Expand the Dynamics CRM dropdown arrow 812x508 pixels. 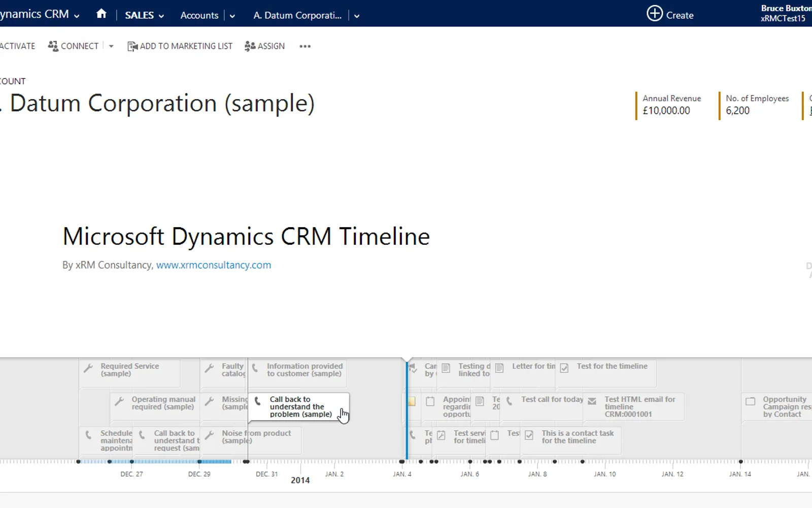(77, 16)
